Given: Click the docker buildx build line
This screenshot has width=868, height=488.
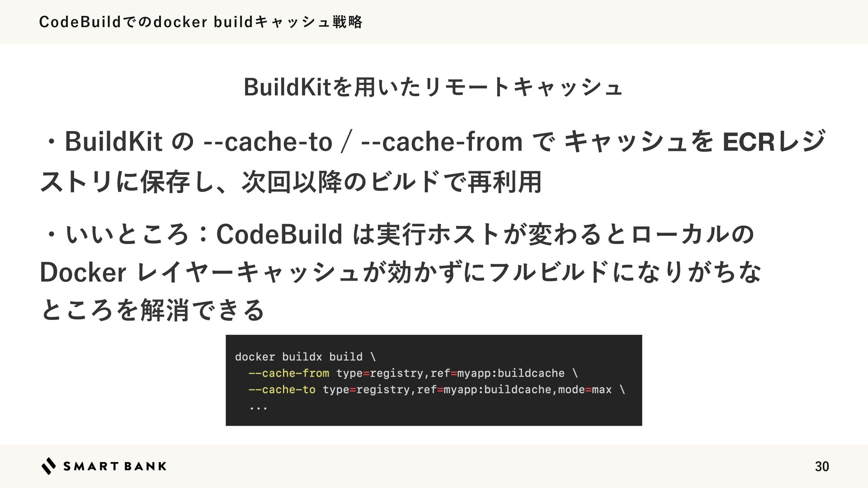Looking at the screenshot, I should [x=305, y=357].
